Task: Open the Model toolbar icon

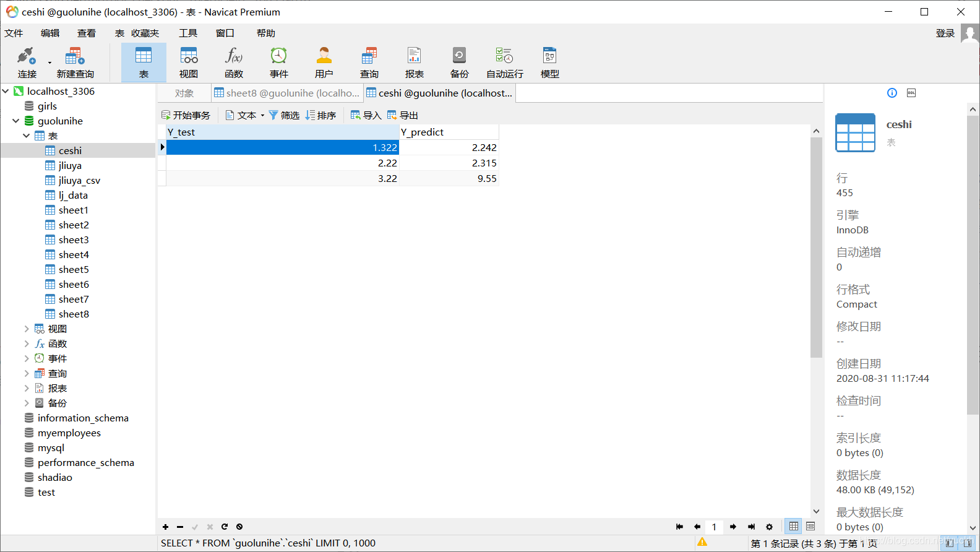Action: tap(549, 63)
